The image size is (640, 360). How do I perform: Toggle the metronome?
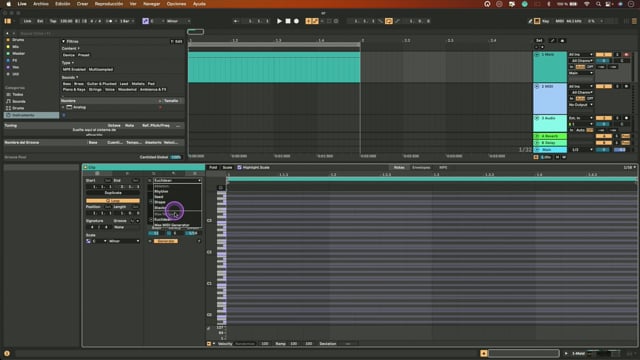[109, 21]
